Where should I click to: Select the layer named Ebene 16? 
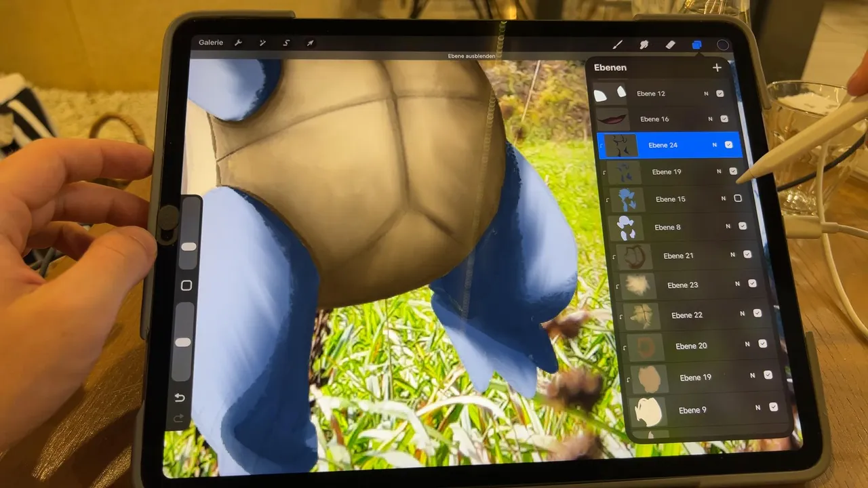pos(654,119)
